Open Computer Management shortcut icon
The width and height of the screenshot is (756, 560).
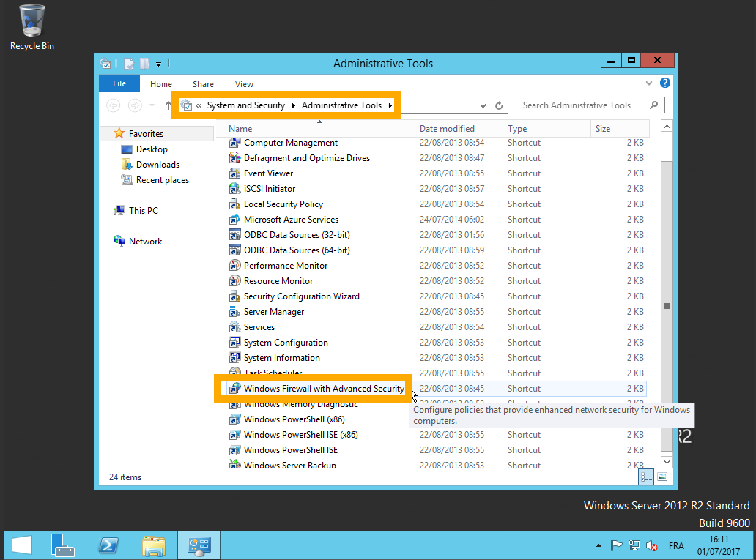click(235, 143)
